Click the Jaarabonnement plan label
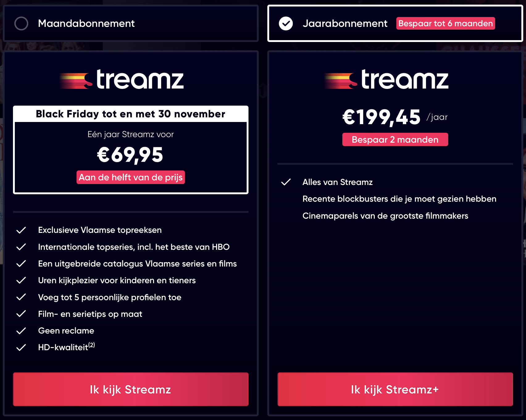 click(345, 23)
